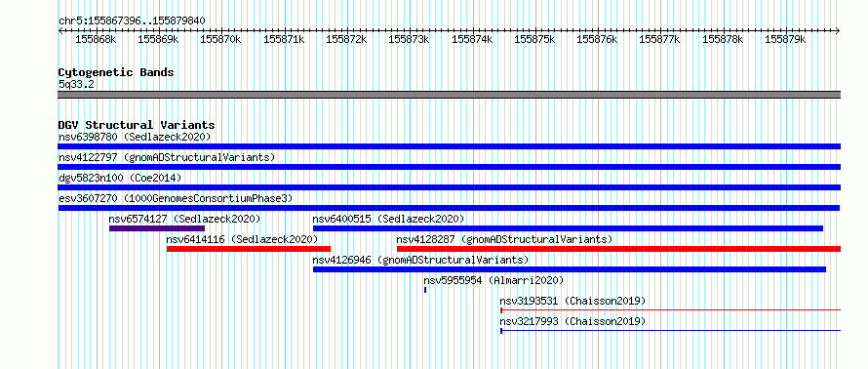Click the Cytogenetic Bands track title
868x369 pixels.
[x=116, y=72]
